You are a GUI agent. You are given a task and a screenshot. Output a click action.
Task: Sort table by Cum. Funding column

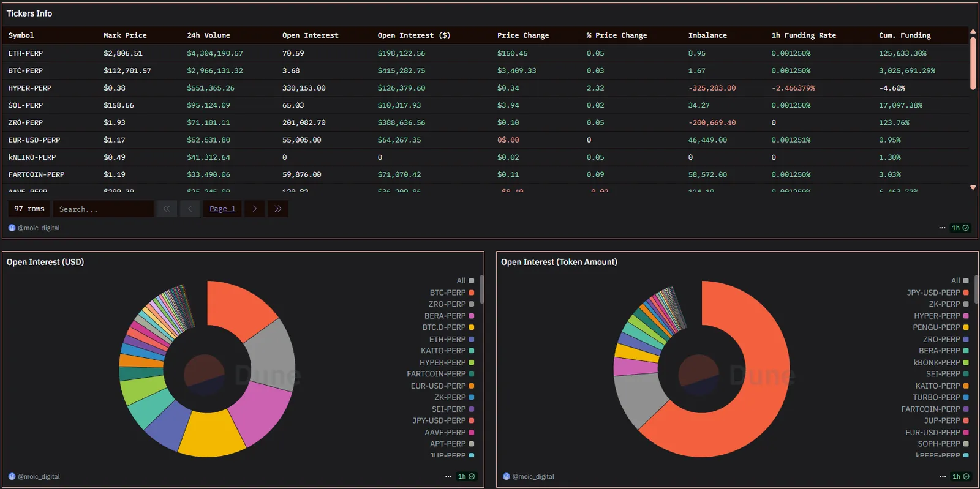click(905, 35)
